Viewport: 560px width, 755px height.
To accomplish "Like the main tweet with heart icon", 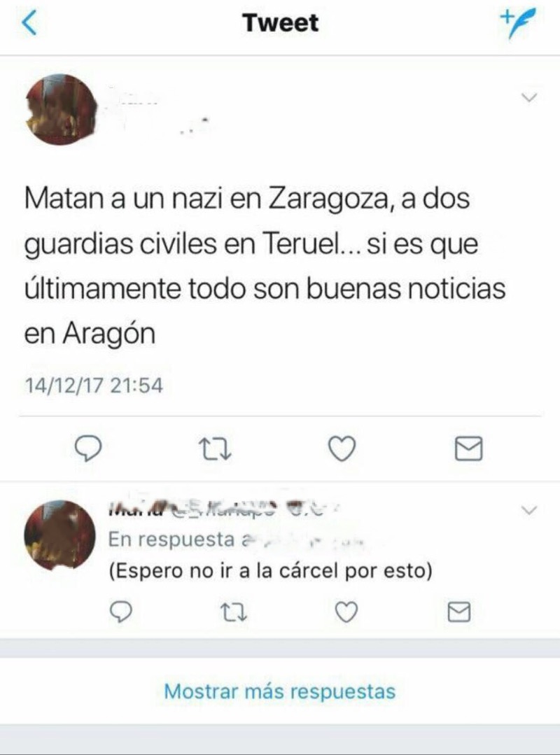I will tap(342, 449).
